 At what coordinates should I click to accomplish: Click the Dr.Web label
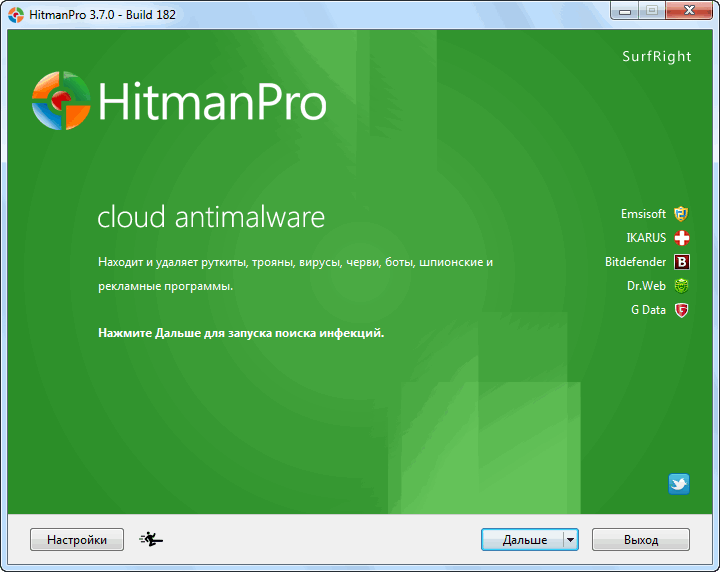646,286
